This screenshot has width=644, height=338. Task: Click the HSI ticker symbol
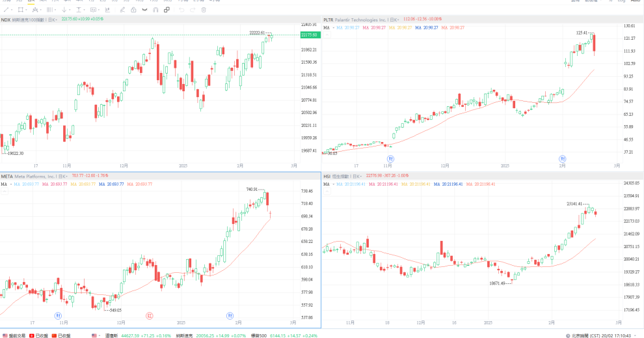pos(327,176)
